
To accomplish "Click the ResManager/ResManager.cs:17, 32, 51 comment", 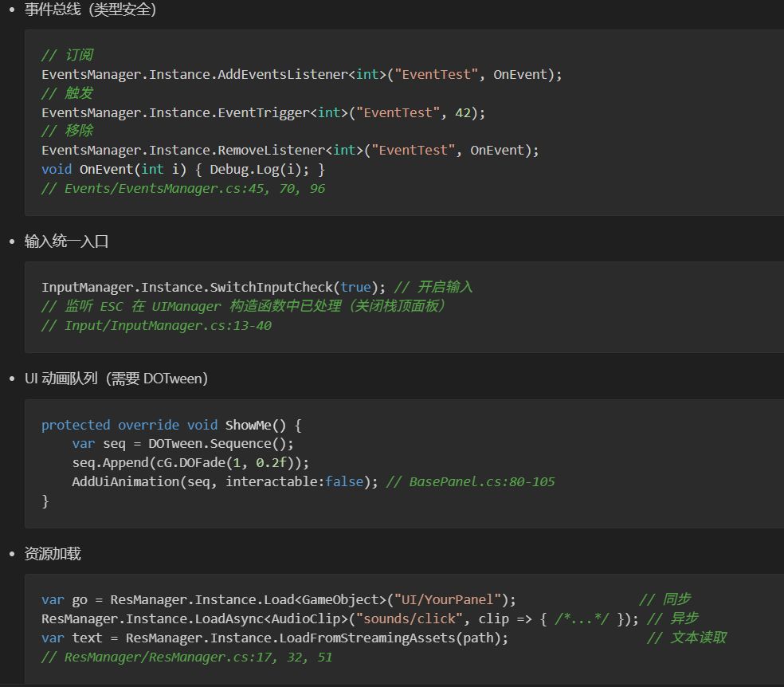I will point(186,658).
